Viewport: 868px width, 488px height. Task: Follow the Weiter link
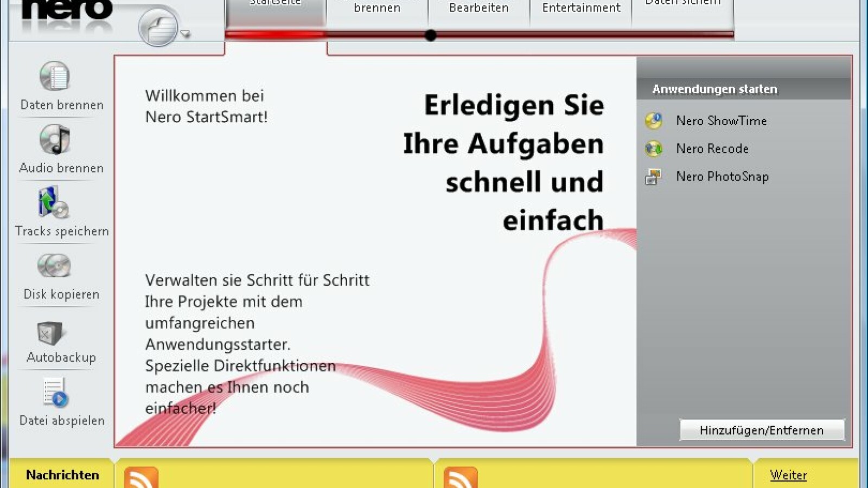click(787, 475)
